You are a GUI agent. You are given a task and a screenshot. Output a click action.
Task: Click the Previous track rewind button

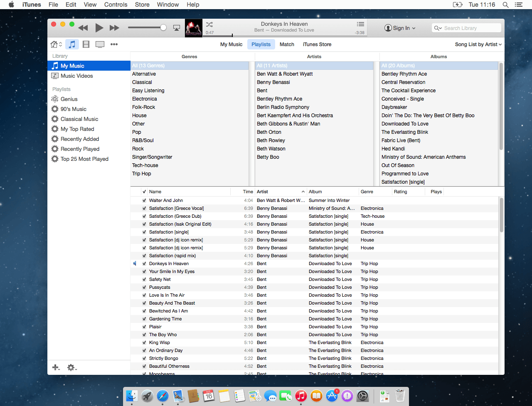(x=83, y=28)
